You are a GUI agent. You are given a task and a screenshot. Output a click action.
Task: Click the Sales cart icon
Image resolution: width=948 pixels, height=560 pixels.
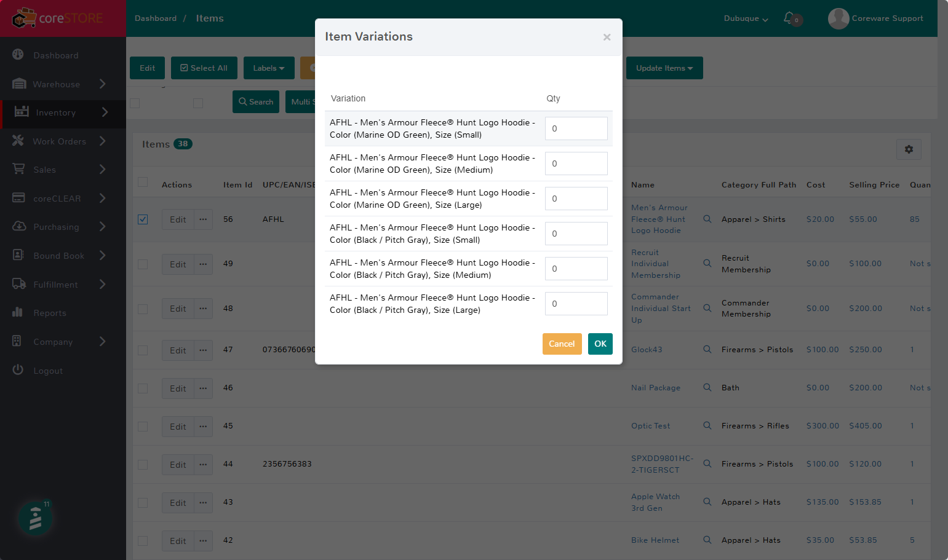pyautogui.click(x=18, y=169)
